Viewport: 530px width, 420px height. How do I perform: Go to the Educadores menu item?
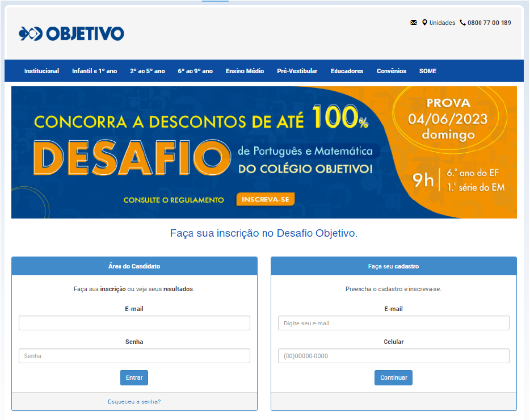347,71
